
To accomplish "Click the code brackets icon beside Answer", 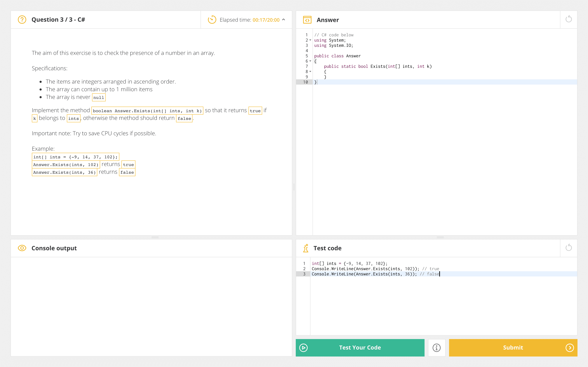I will coord(307,20).
